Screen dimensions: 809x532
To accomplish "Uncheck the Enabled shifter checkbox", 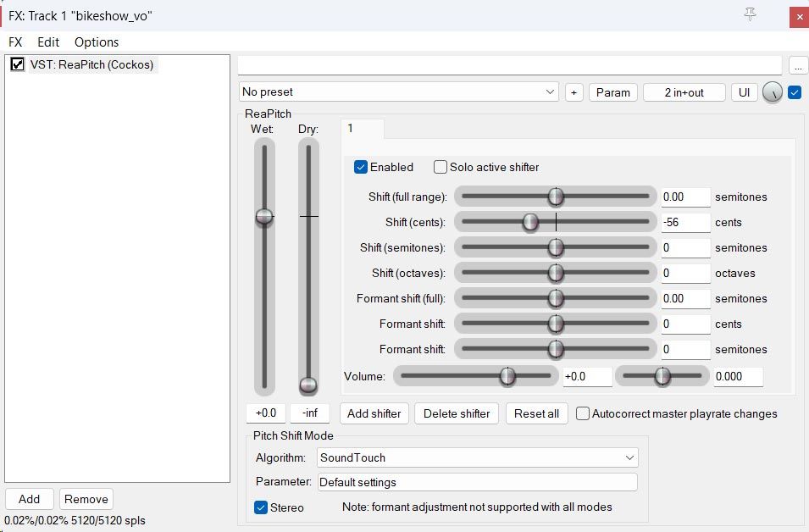I will click(361, 167).
